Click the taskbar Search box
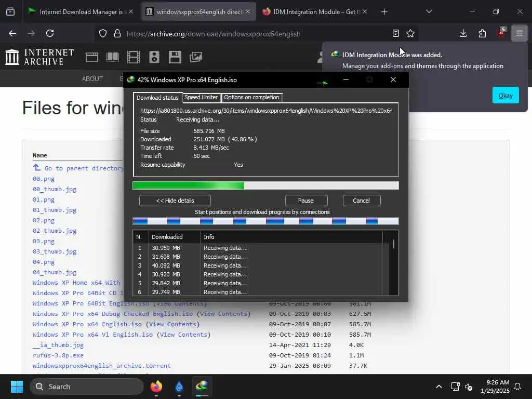 (87, 387)
